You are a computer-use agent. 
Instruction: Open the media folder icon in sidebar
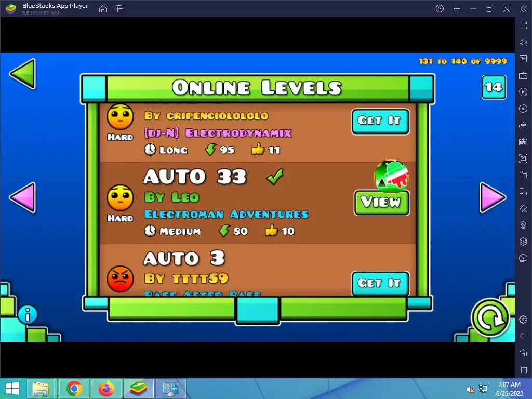pyautogui.click(x=523, y=175)
